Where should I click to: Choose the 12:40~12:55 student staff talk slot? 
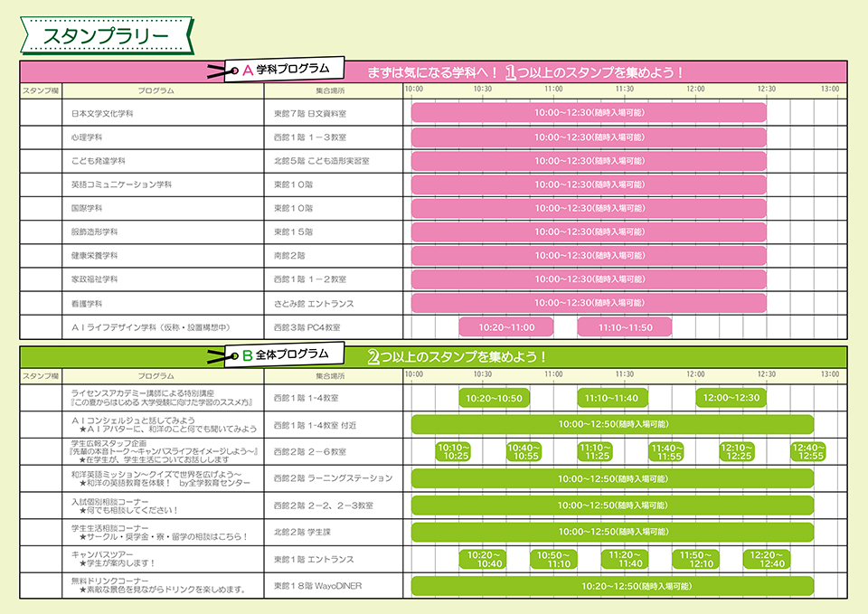(807, 452)
